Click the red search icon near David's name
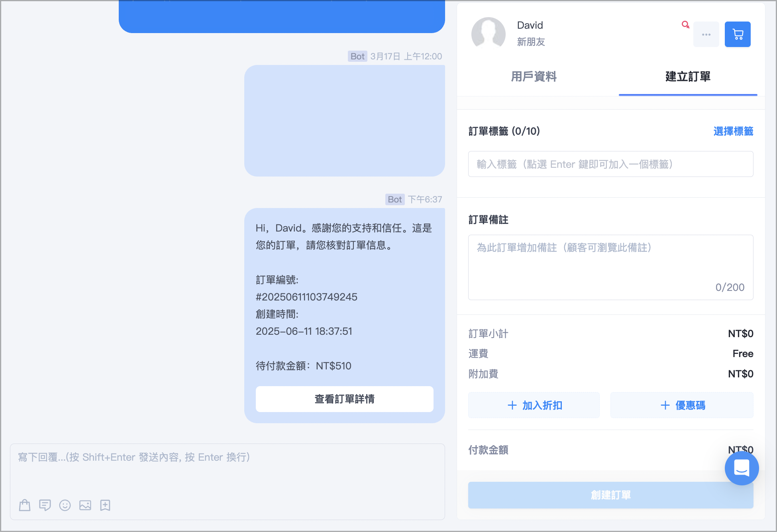 pyautogui.click(x=685, y=25)
